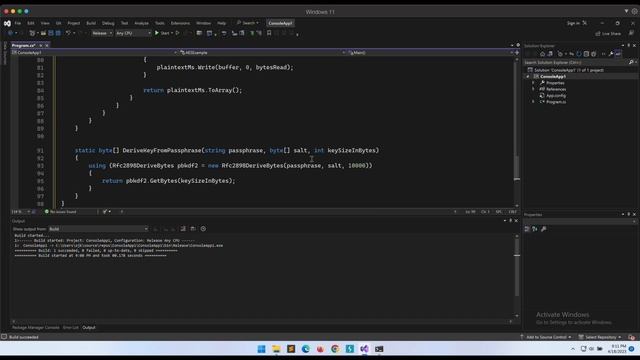Screen dimensions: 640x360
Task: Open the Build menu
Action: tap(91, 23)
